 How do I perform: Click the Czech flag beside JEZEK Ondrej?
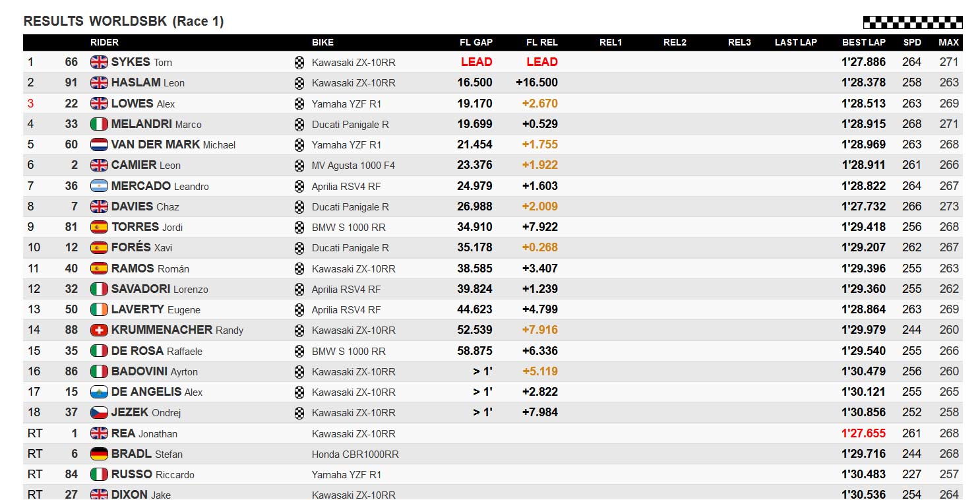[99, 412]
